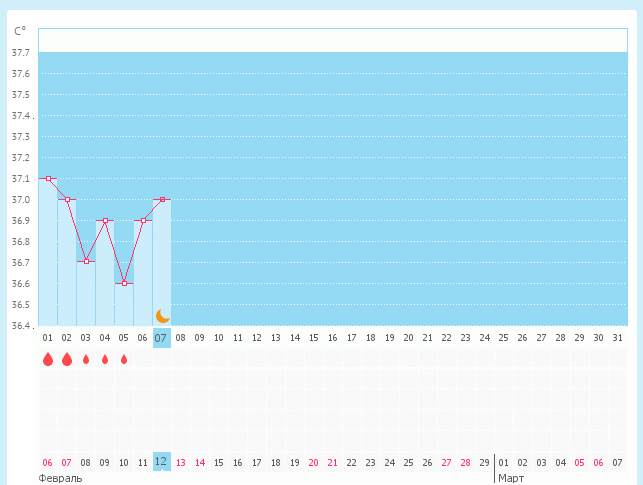The image size is (643, 485).
Task: Click the large blood drop under cycle day 02
Action: click(x=67, y=359)
